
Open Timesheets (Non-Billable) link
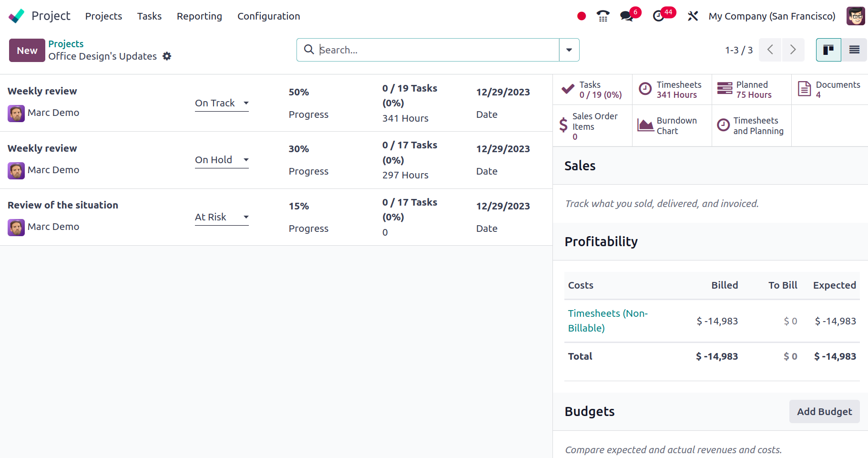(608, 321)
